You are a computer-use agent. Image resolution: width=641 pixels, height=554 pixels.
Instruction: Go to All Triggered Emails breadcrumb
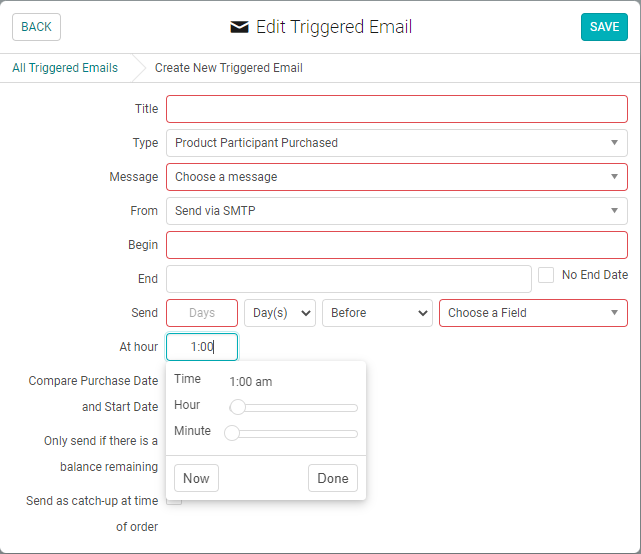(x=65, y=68)
